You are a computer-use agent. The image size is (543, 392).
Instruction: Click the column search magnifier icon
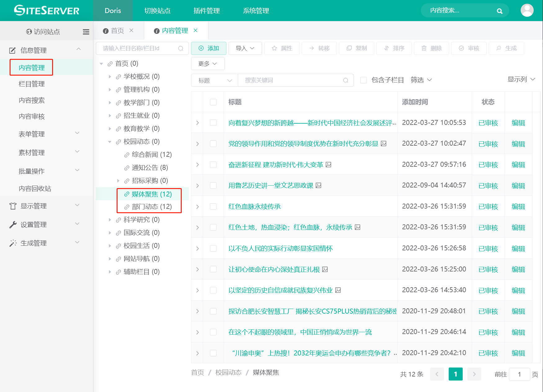(181, 48)
